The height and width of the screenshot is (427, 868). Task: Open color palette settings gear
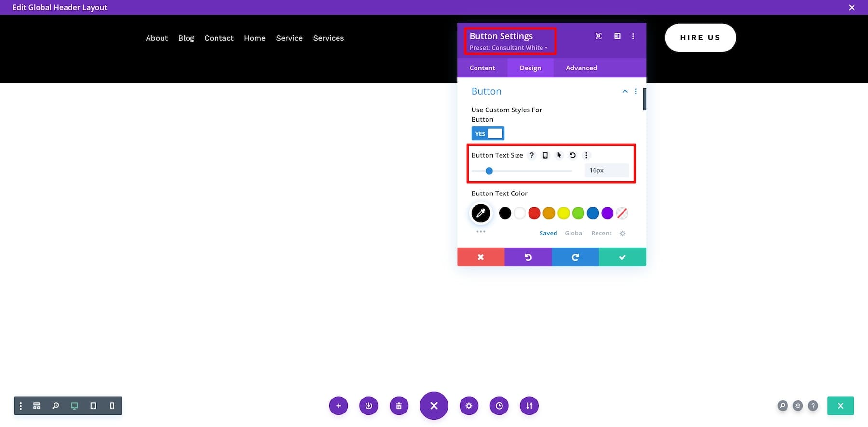[623, 234]
